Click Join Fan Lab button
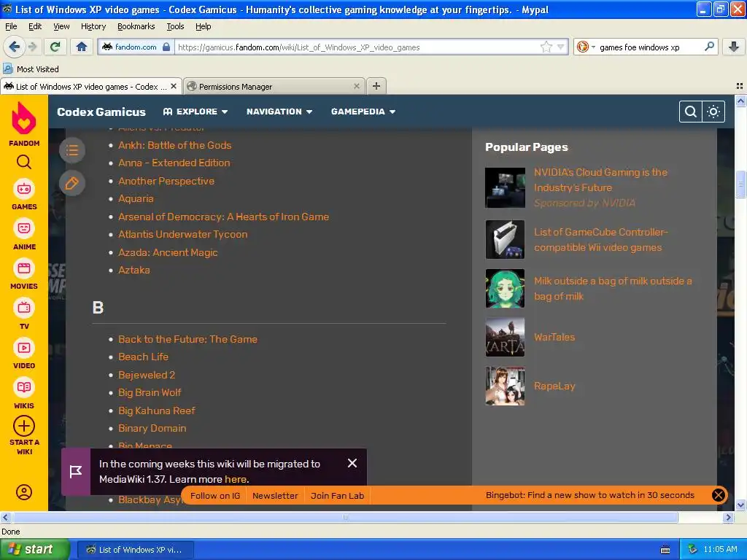The height and width of the screenshot is (560, 747). pyautogui.click(x=337, y=495)
